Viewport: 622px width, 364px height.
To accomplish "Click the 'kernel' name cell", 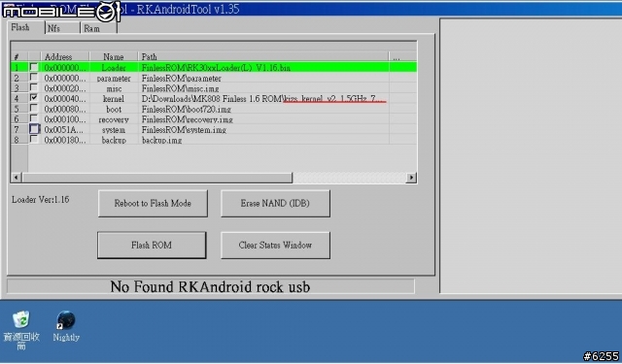I will (x=114, y=99).
